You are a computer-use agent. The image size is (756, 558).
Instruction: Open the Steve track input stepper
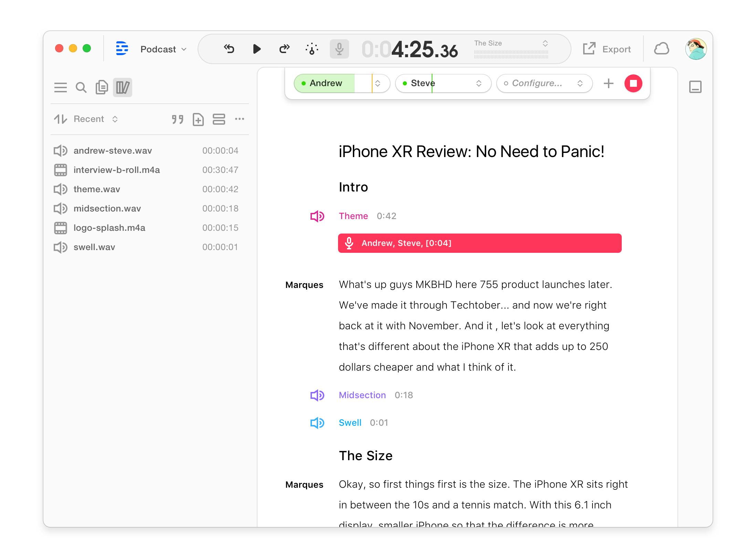pos(479,83)
